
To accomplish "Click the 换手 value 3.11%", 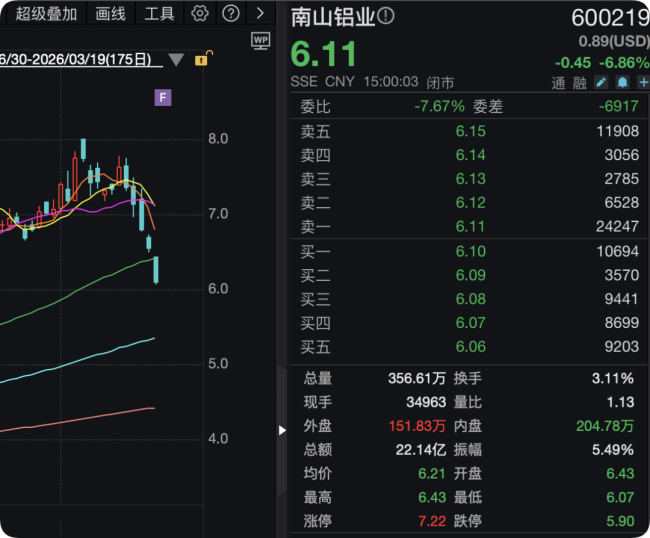I will click(613, 378).
